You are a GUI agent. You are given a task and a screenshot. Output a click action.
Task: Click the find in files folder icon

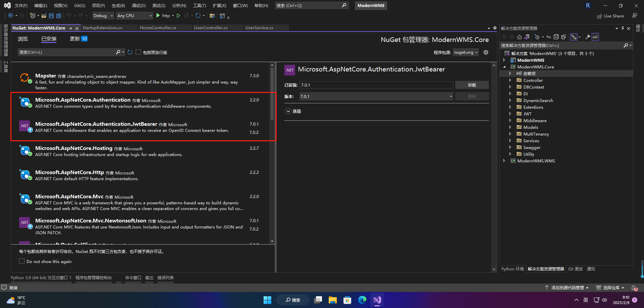(212, 15)
